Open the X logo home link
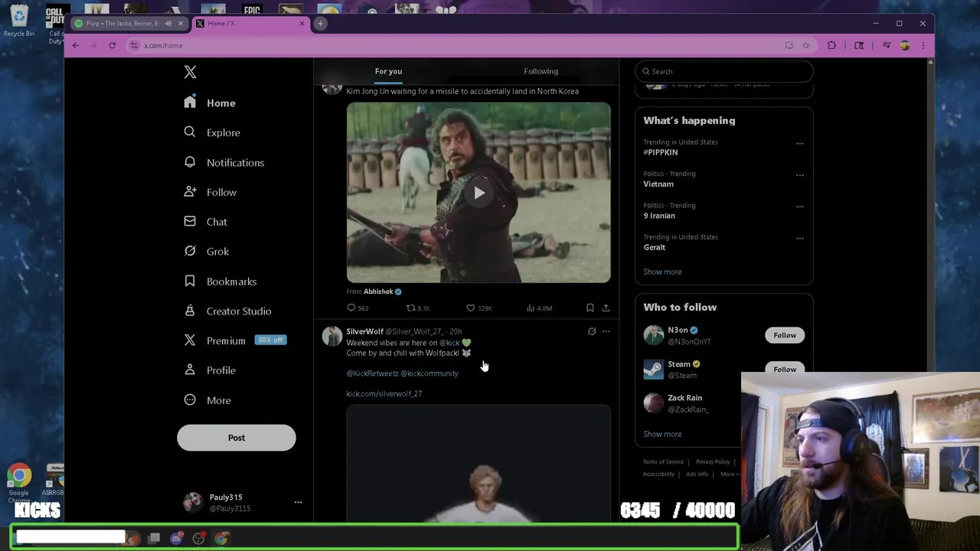Viewport: 980px width, 551px height. (190, 72)
